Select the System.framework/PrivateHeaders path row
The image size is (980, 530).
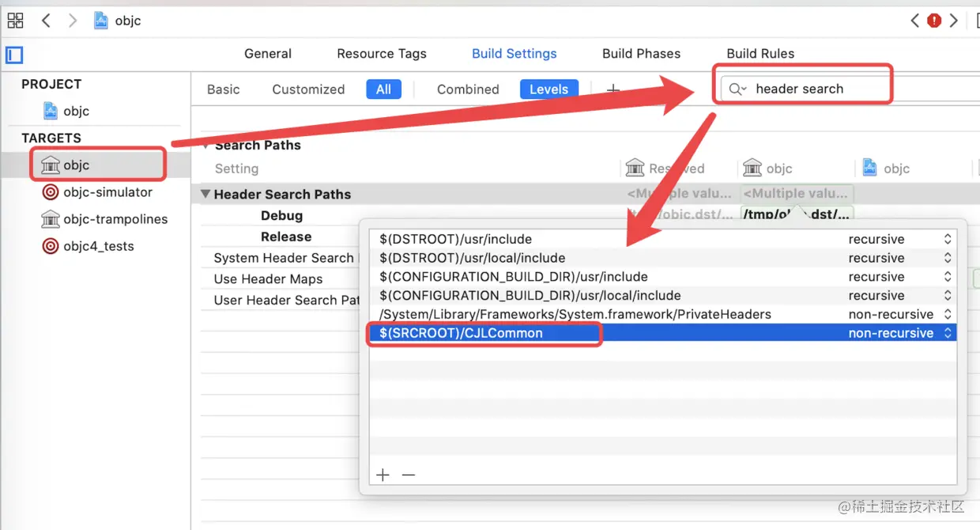pyautogui.click(x=663, y=314)
